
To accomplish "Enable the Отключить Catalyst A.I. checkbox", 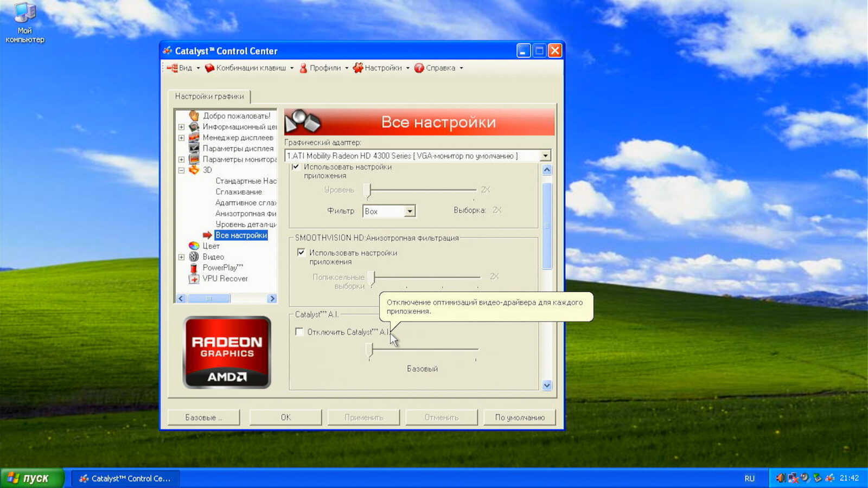I will [299, 331].
